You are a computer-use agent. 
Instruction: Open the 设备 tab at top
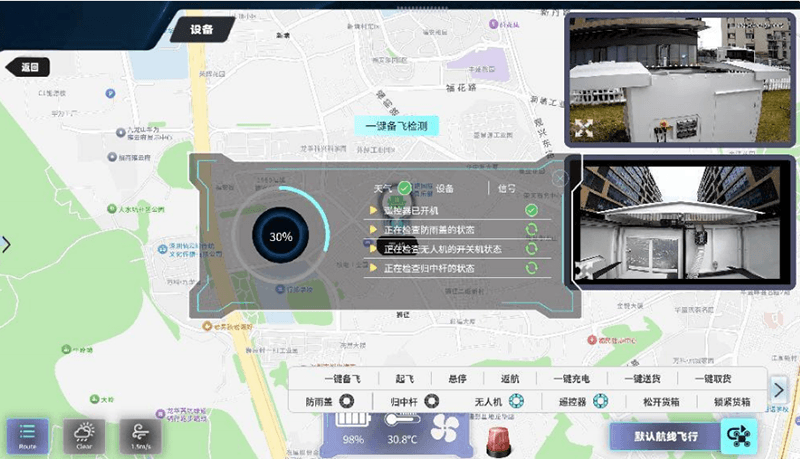point(202,30)
